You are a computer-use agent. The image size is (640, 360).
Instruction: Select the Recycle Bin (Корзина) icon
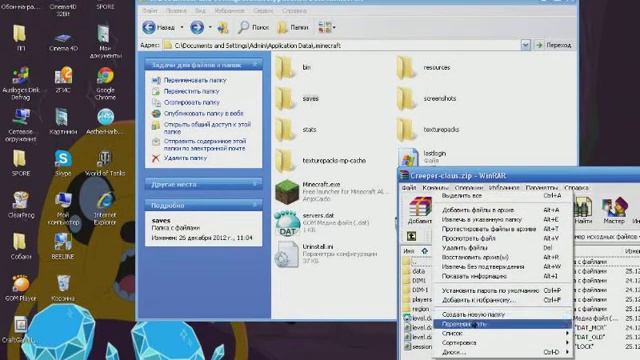(x=63, y=288)
